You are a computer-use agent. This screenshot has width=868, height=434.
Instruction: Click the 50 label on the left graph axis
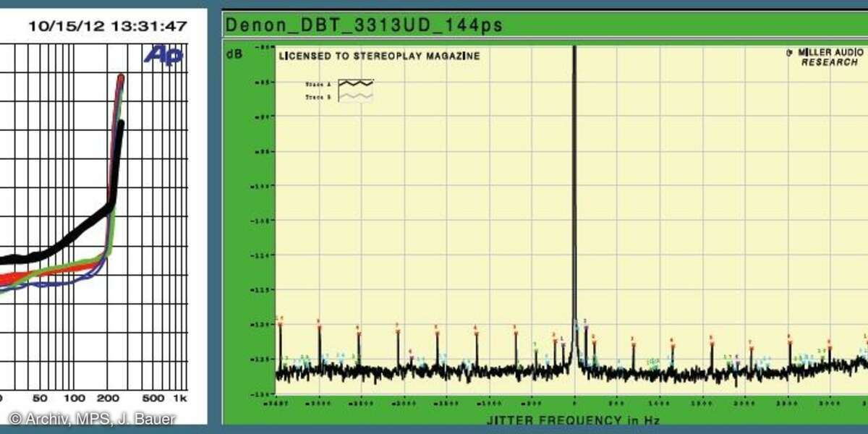click(41, 399)
